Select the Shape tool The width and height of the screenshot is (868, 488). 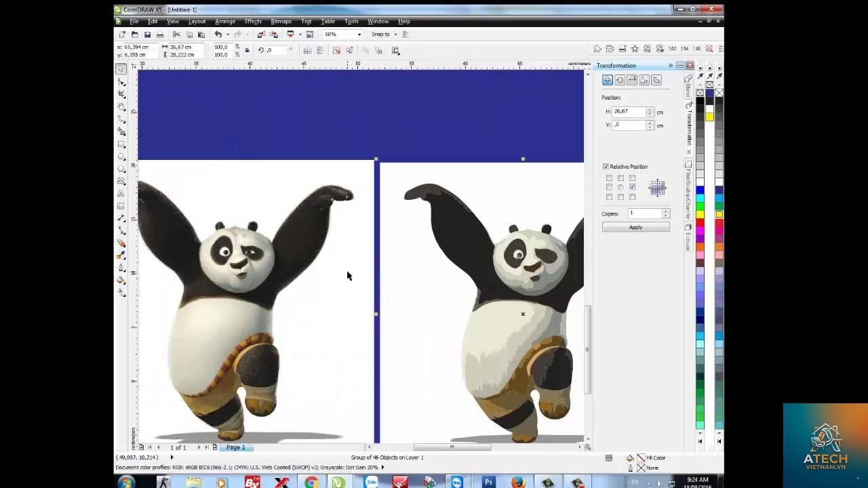tap(121, 81)
